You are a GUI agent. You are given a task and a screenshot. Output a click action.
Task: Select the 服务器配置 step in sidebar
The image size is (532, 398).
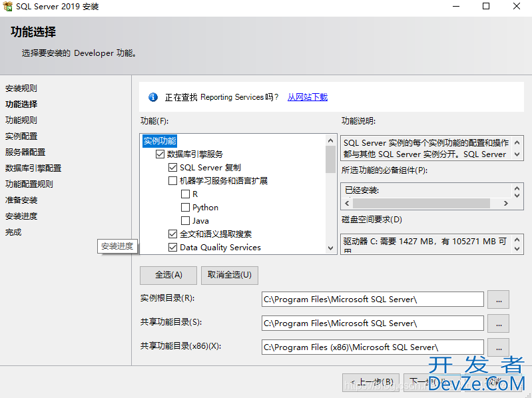25,152
